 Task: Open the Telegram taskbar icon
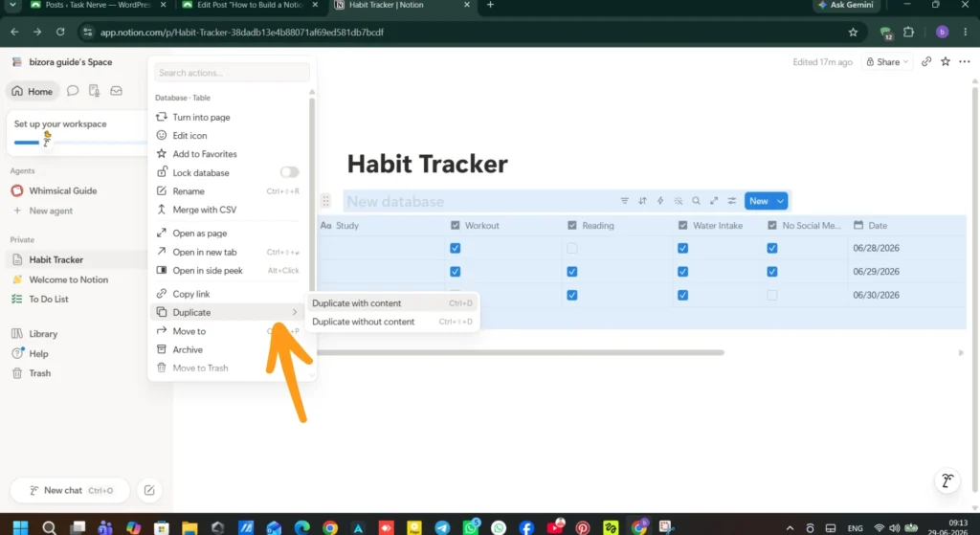[442, 527]
